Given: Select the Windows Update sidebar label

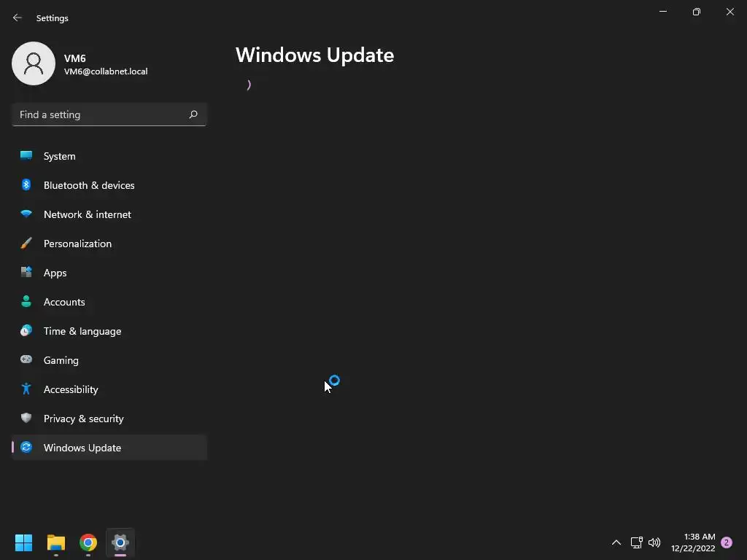Looking at the screenshot, I should tap(82, 448).
